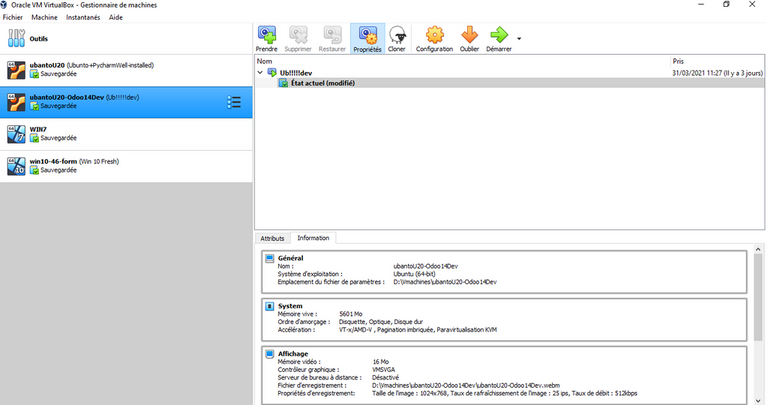Click the Nom column header
768x405 pixels.
coord(264,61)
